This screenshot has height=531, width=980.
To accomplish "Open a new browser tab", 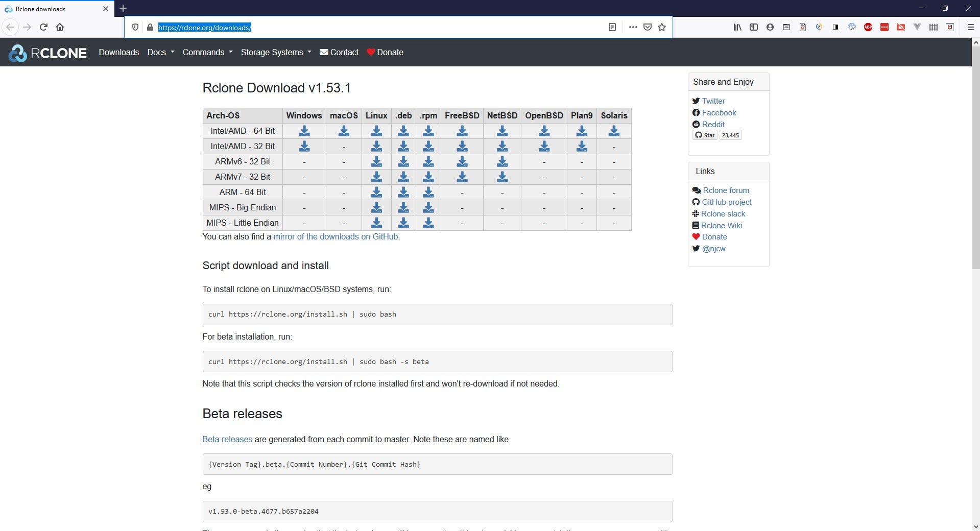I will pyautogui.click(x=123, y=8).
